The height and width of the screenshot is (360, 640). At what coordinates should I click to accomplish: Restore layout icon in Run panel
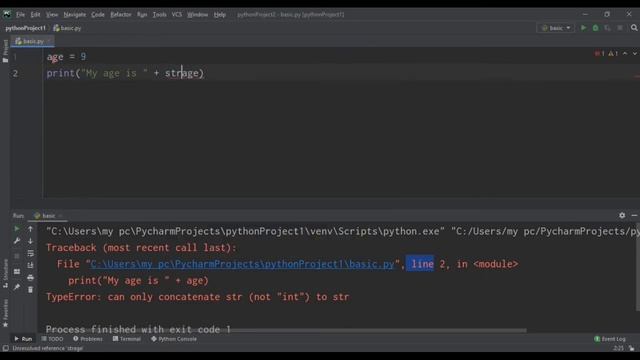click(17, 272)
